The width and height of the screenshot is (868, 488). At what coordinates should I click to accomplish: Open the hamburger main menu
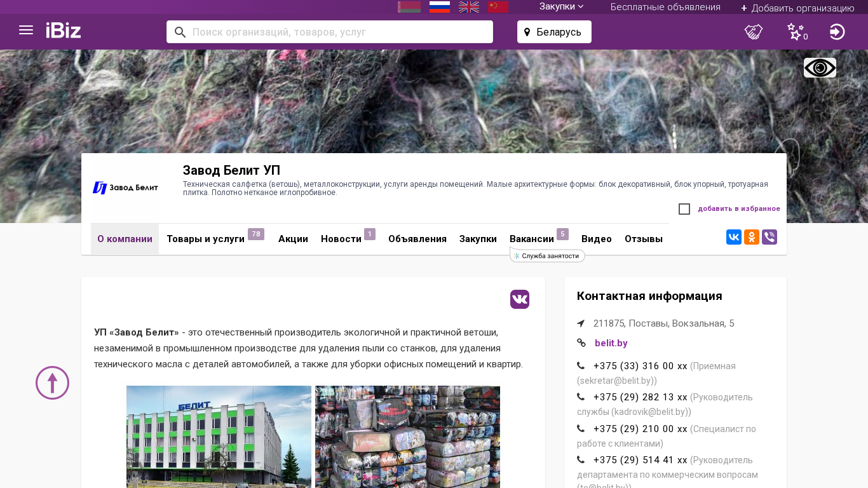26,30
